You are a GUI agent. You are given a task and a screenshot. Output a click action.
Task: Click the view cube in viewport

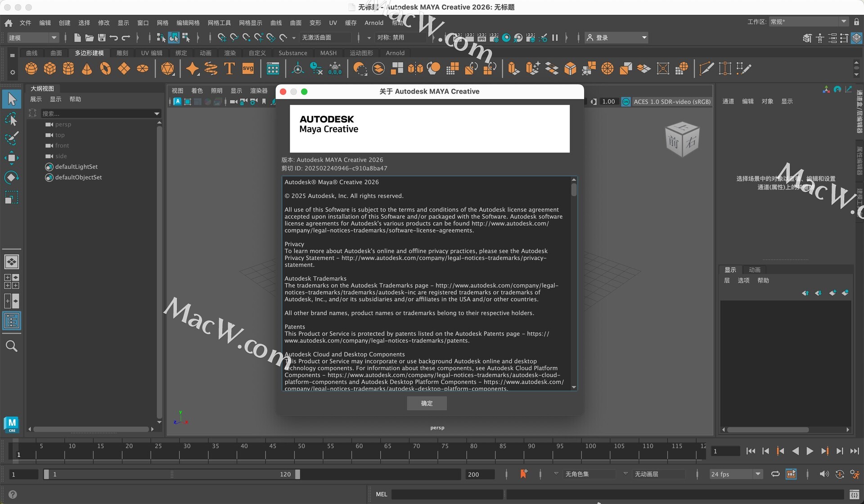(682, 139)
